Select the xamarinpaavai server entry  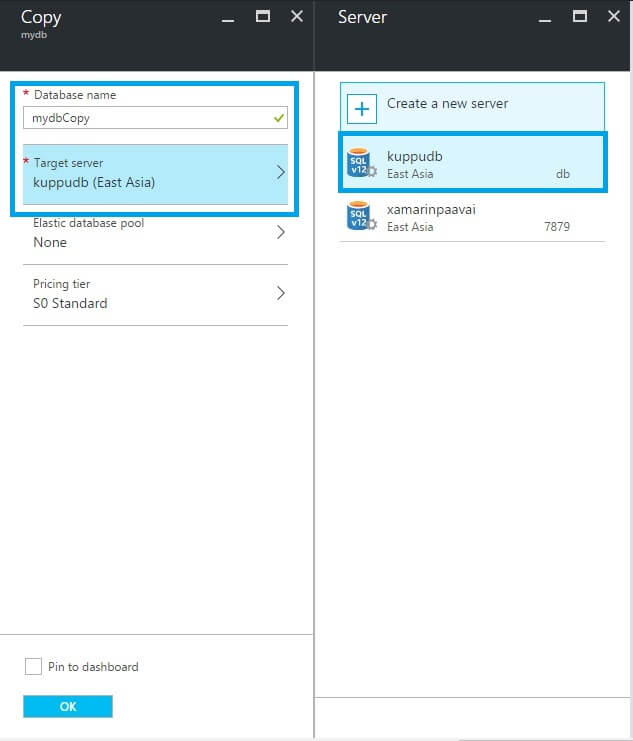470,217
